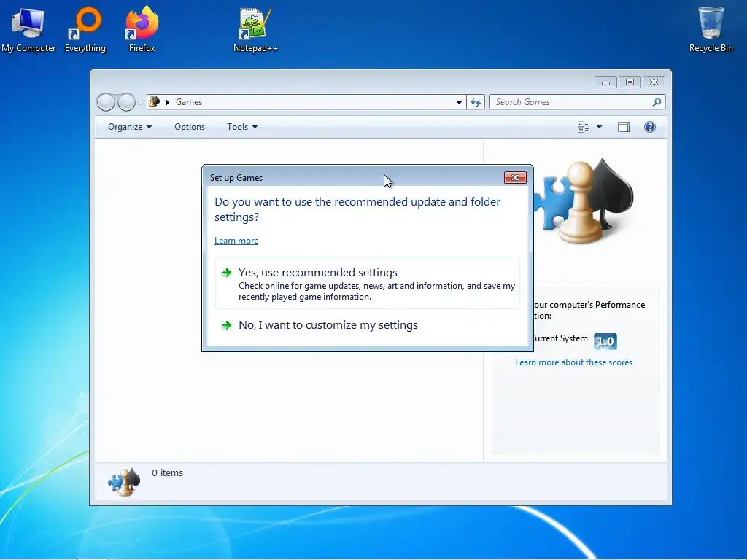The image size is (747, 560).
Task: Click the large chess pawn games artwork
Action: [x=583, y=201]
